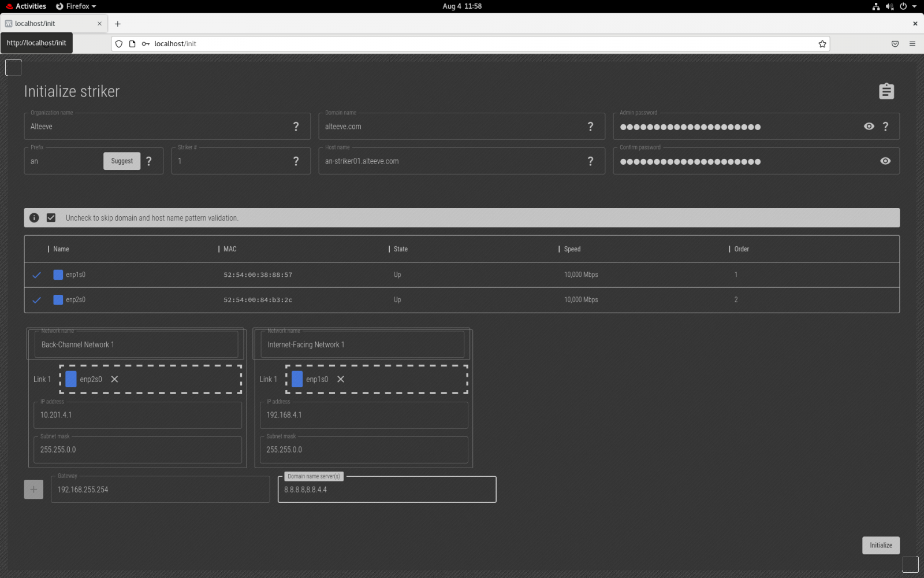Remove enp2s0 from Back-Channel Network link
This screenshot has height=578, width=924.
point(114,379)
